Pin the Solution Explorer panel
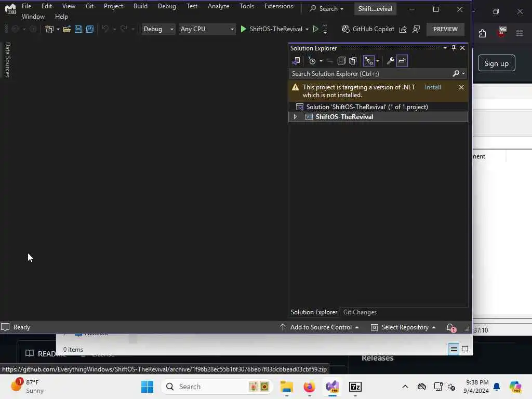This screenshot has height=399, width=532. tap(454, 48)
